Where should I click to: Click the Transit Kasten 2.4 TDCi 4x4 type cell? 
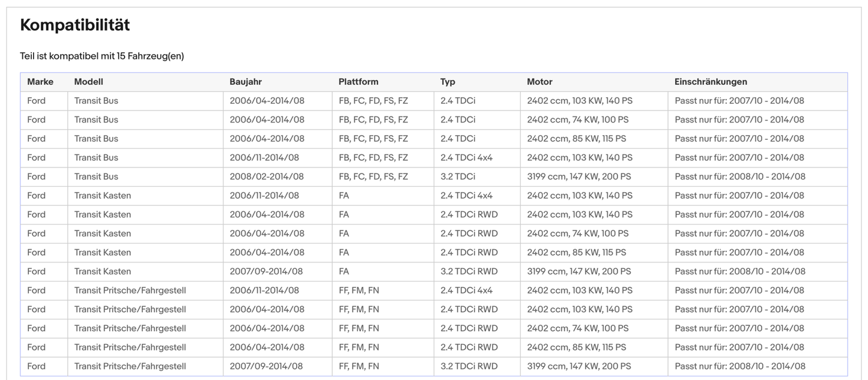(x=466, y=195)
